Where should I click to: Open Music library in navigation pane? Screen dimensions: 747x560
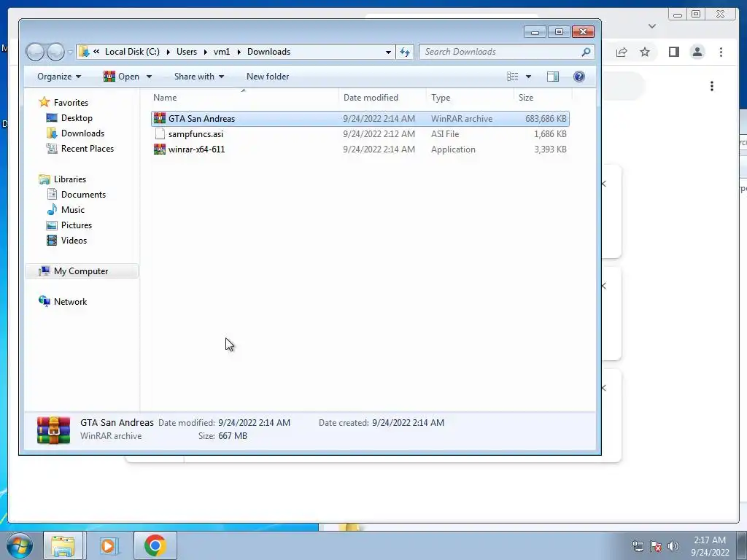click(x=72, y=209)
